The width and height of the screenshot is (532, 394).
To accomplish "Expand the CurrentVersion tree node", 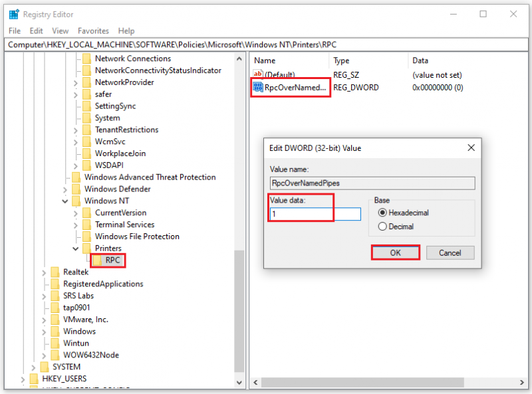I will point(75,213).
